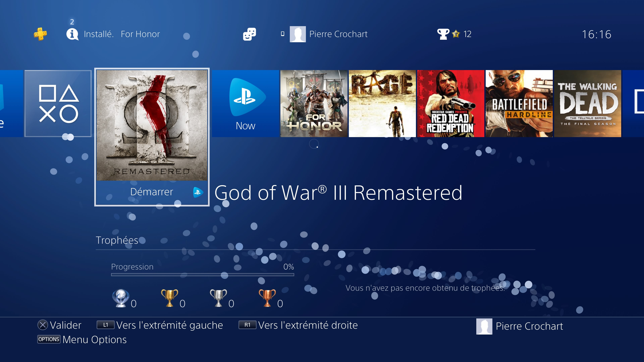Select the PlayStation Now tile

[245, 103]
